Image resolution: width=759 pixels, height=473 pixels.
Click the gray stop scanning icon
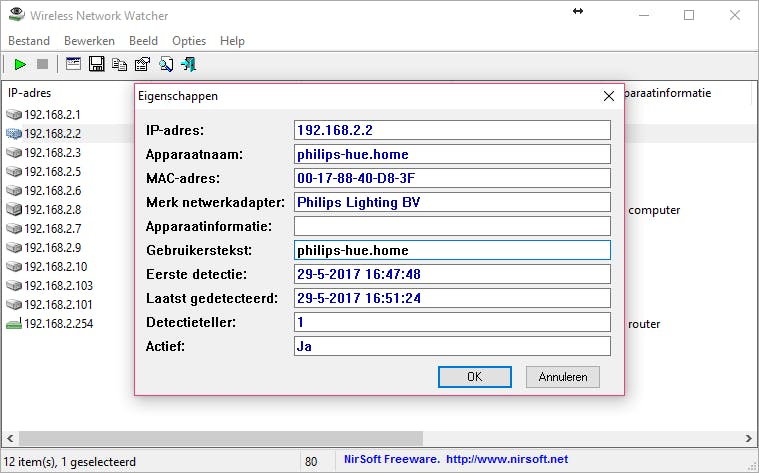pos(43,64)
